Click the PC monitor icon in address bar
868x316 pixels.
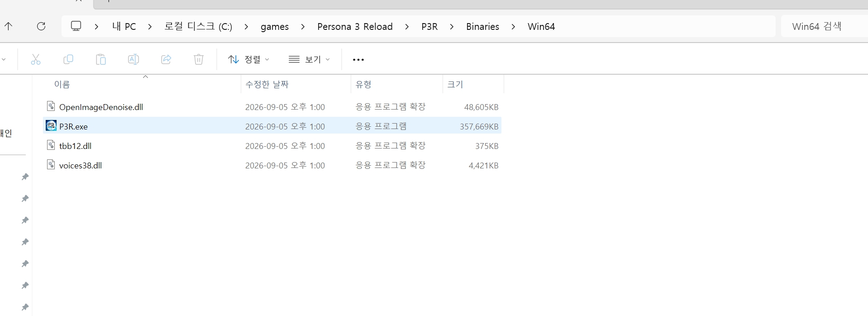(76, 26)
